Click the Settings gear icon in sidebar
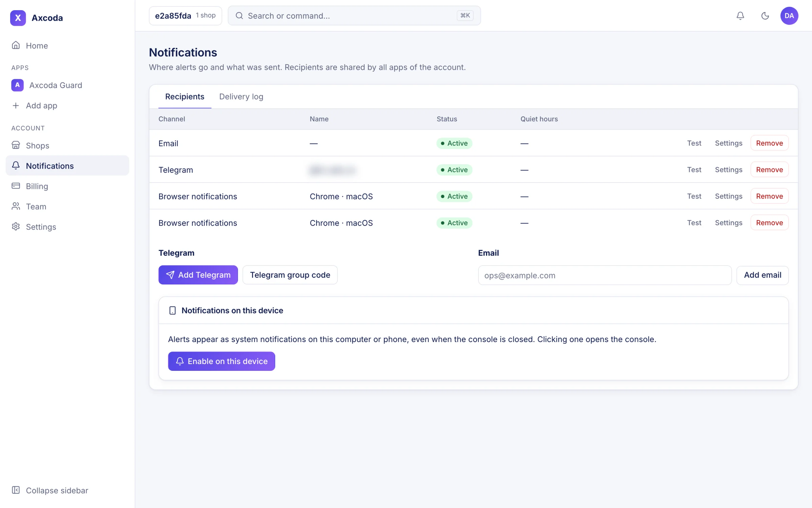 [16, 227]
